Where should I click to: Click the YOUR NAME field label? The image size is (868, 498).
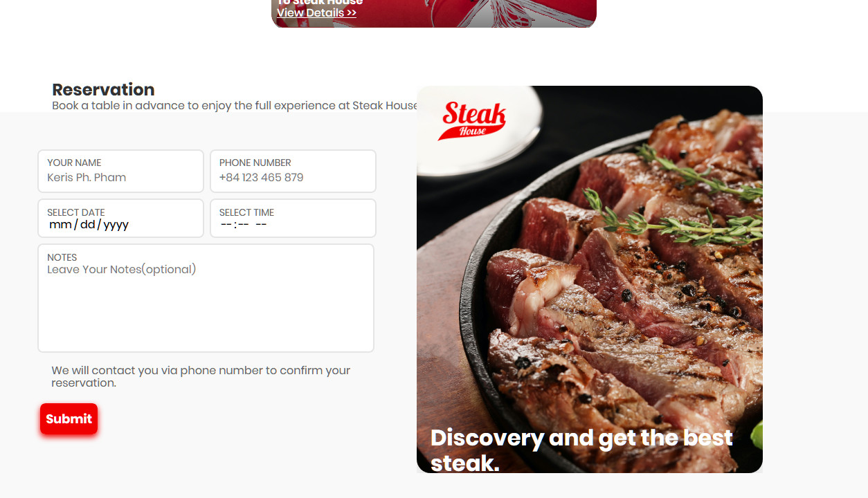(74, 163)
